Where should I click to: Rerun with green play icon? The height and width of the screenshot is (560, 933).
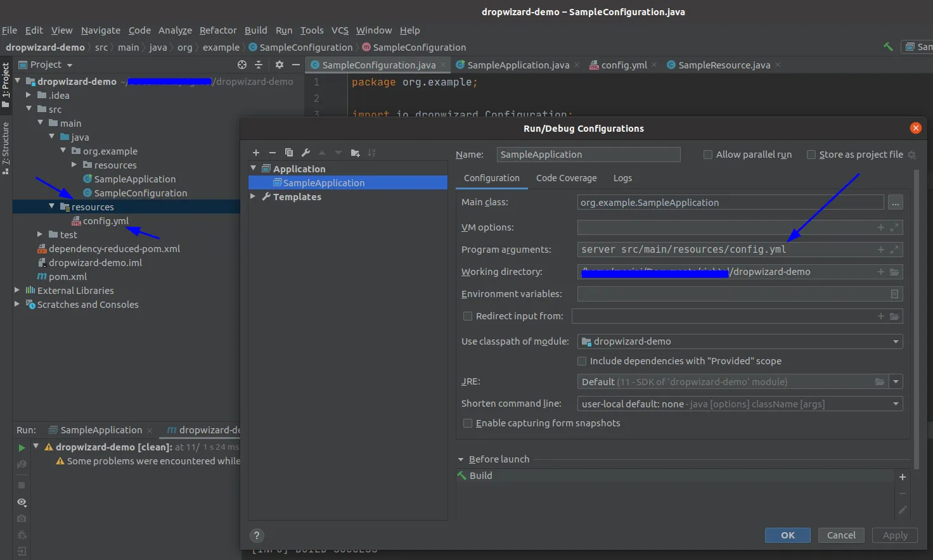click(x=22, y=447)
